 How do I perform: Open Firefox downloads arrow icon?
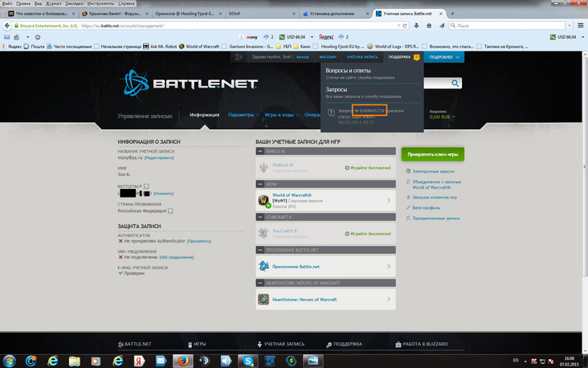[x=416, y=26]
